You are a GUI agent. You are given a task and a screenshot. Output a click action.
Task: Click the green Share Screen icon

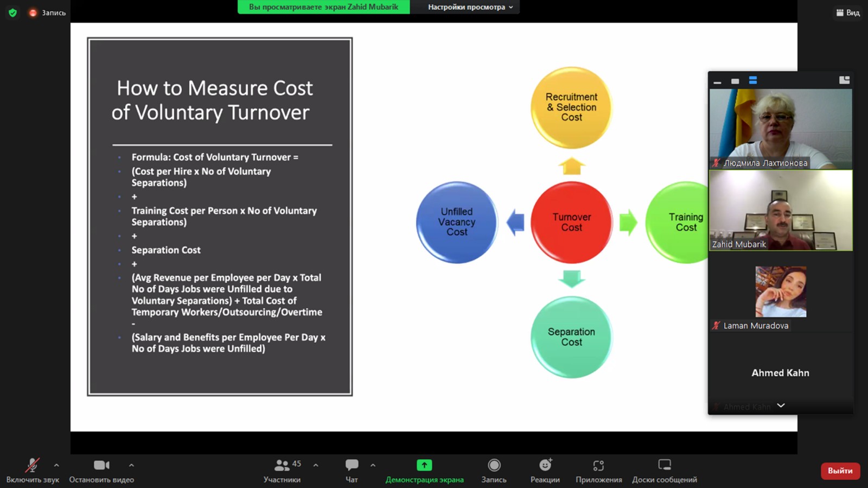point(424,465)
